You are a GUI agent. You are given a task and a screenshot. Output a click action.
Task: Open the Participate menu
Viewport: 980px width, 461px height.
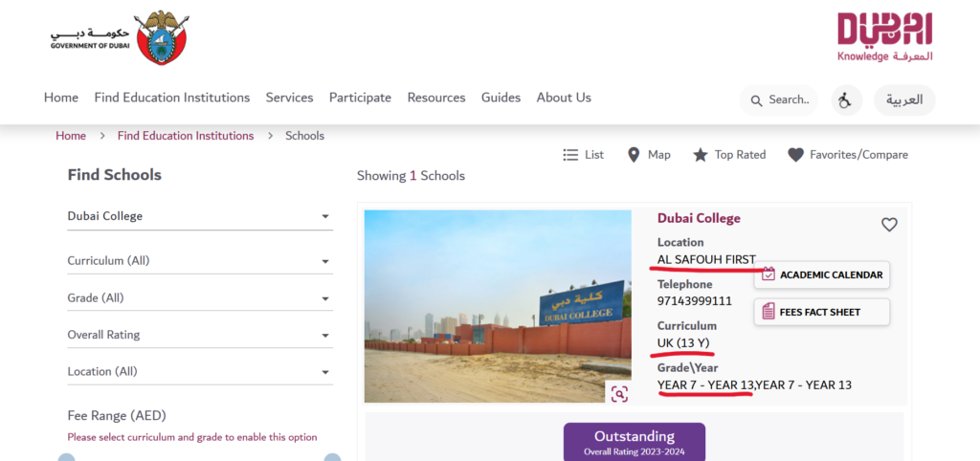[360, 98]
